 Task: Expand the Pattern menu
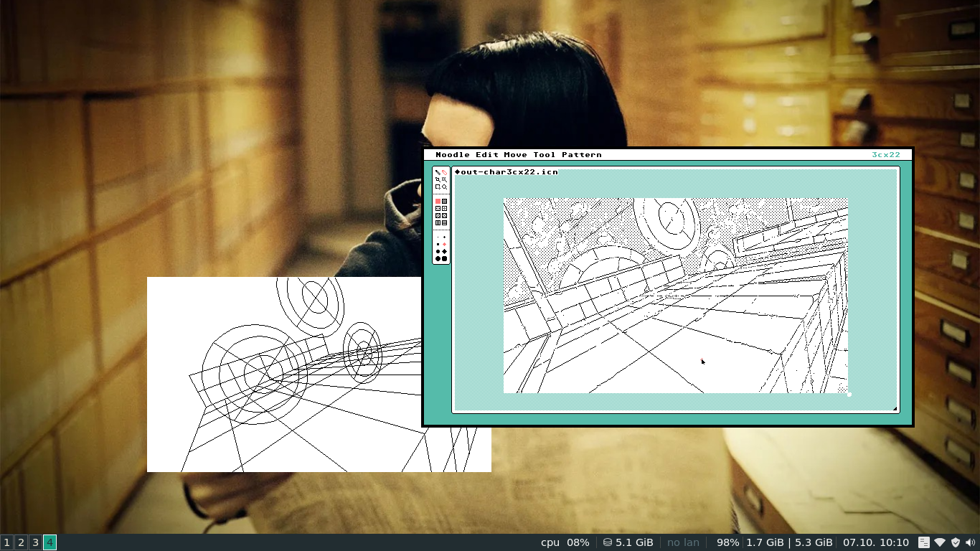pos(581,155)
